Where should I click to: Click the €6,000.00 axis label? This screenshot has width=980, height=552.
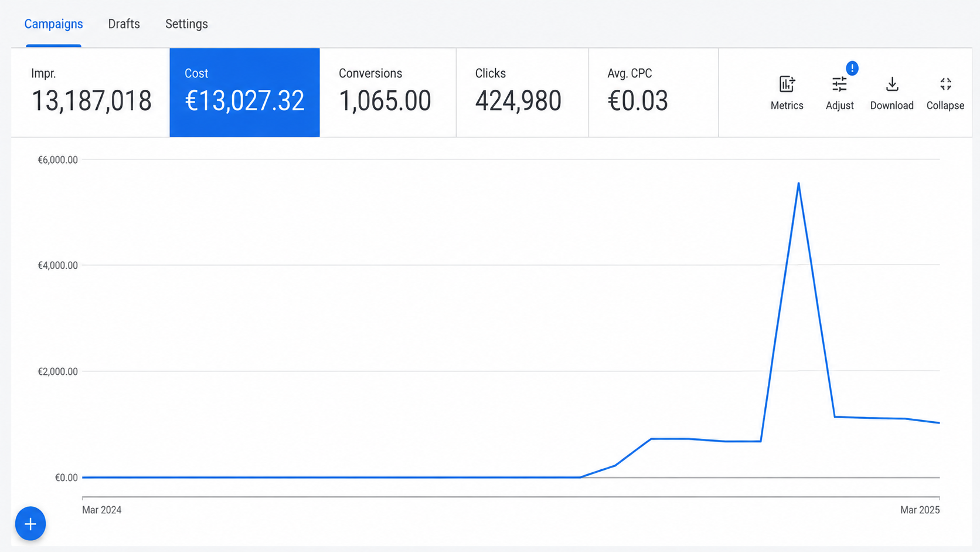point(57,160)
